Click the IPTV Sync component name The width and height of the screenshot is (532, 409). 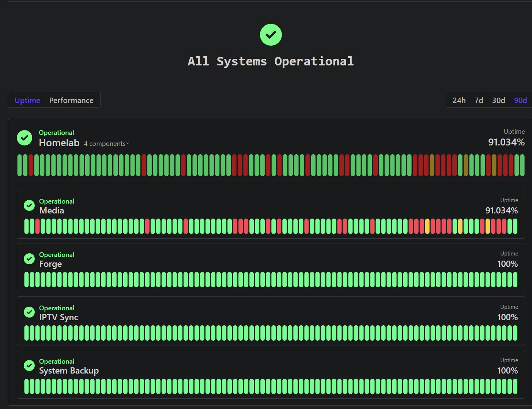[59, 317]
